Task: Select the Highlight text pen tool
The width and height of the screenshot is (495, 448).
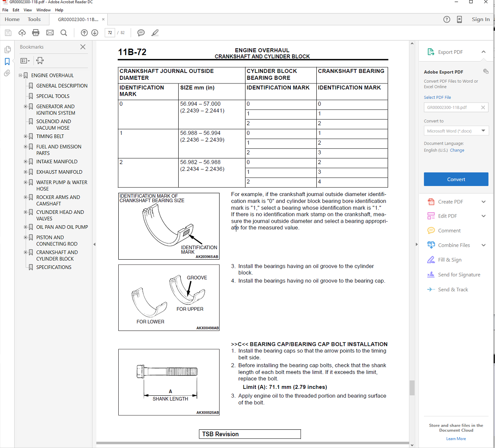Action: click(x=155, y=33)
